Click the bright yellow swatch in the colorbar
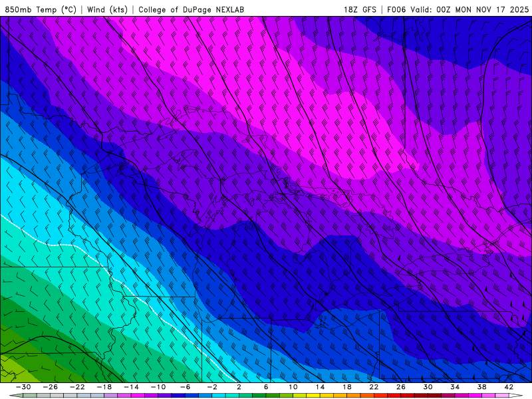The image size is (532, 399). tap(313, 395)
